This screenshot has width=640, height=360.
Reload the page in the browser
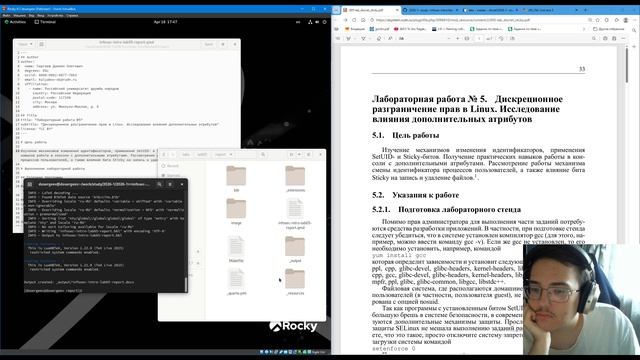(354, 20)
